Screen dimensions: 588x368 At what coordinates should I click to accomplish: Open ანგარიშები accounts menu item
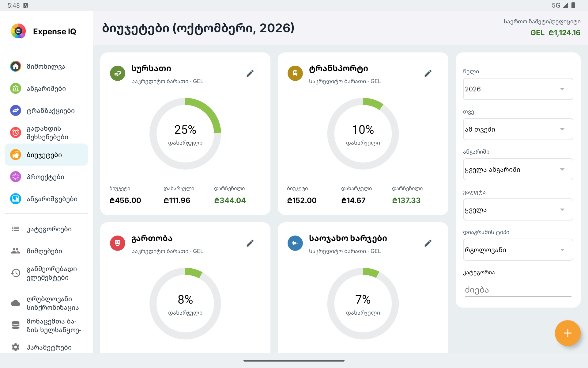pyautogui.click(x=46, y=88)
